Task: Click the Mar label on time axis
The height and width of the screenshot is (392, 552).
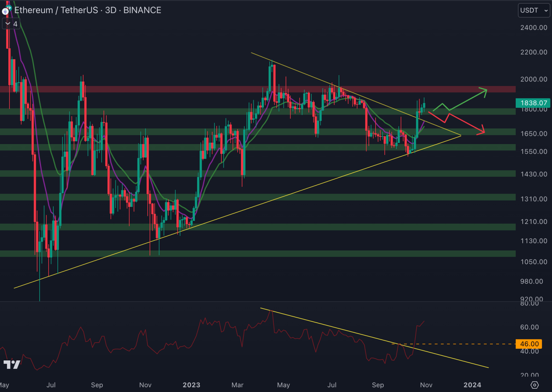Action: [x=237, y=385]
